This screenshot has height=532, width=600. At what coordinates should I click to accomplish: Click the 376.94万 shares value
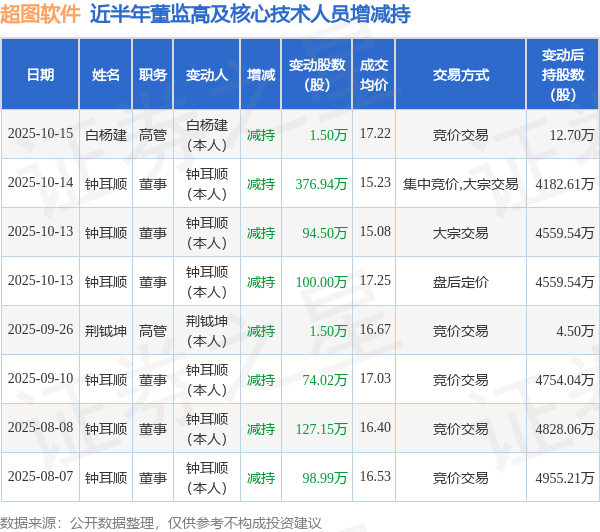pos(321,184)
